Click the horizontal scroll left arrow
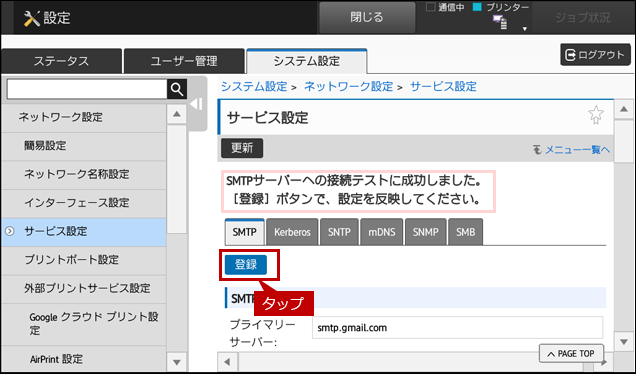636x374 pixels. point(228,361)
